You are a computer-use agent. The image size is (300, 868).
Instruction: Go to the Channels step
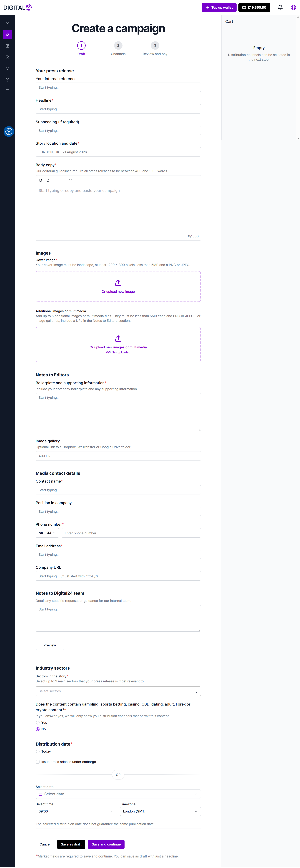[118, 45]
